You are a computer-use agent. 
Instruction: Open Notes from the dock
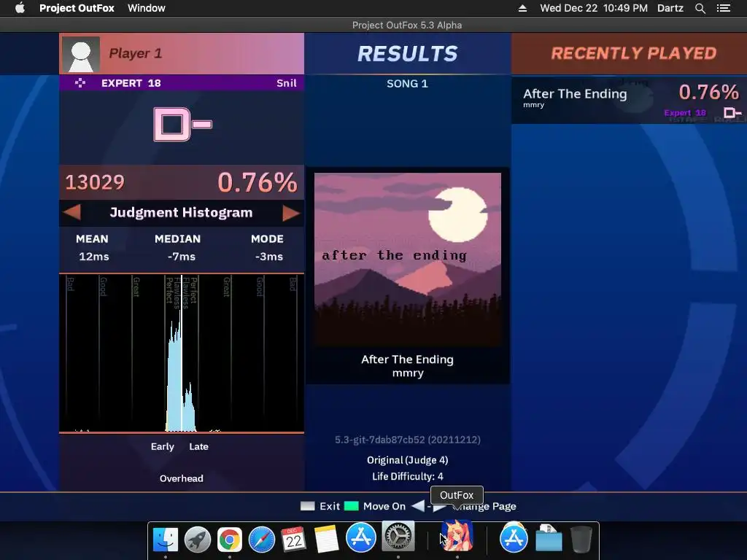pos(326,540)
